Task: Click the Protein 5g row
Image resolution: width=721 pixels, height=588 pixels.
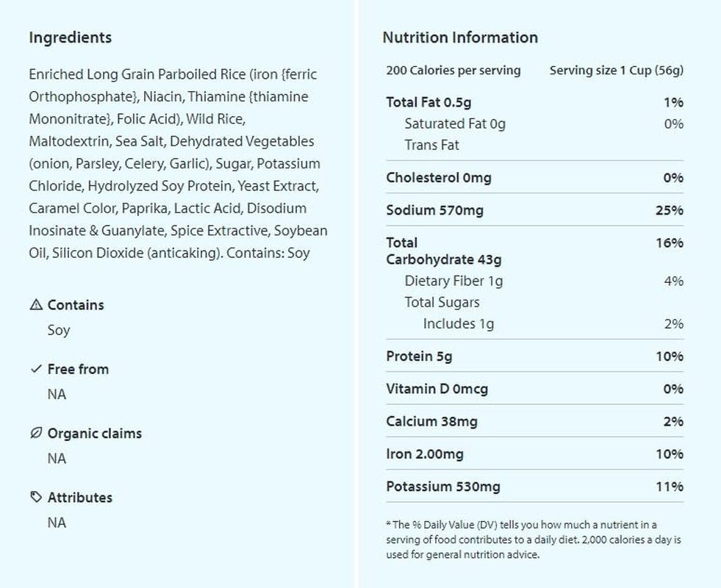Action: [535, 356]
